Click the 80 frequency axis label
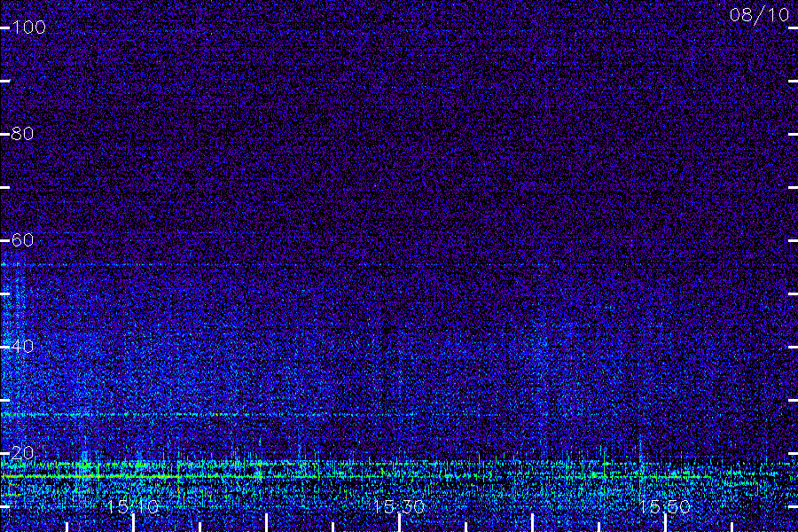Image resolution: width=798 pixels, height=532 pixels. pos(22,134)
